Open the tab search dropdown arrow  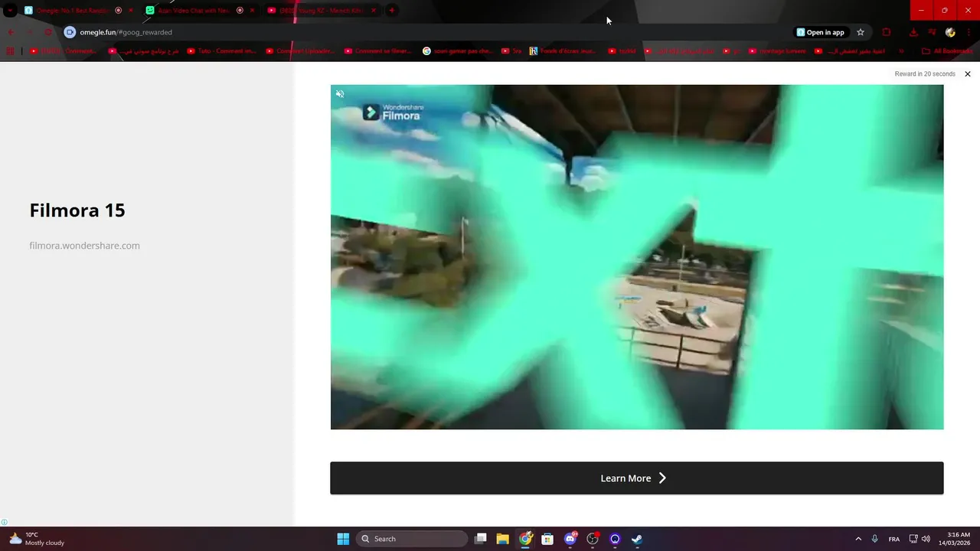[x=10, y=11]
